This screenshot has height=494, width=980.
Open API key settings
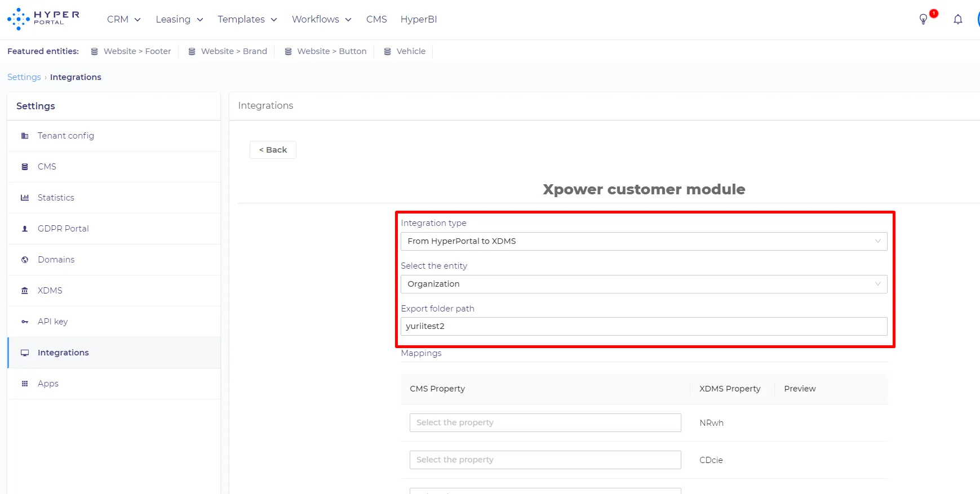[x=114, y=322]
